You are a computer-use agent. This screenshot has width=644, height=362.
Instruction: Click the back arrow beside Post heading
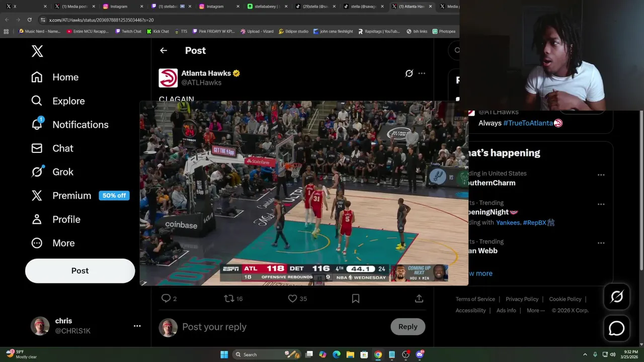pos(164,50)
